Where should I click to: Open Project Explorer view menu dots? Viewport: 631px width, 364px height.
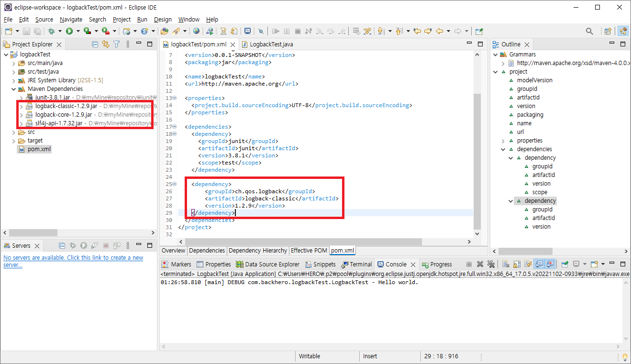point(128,44)
